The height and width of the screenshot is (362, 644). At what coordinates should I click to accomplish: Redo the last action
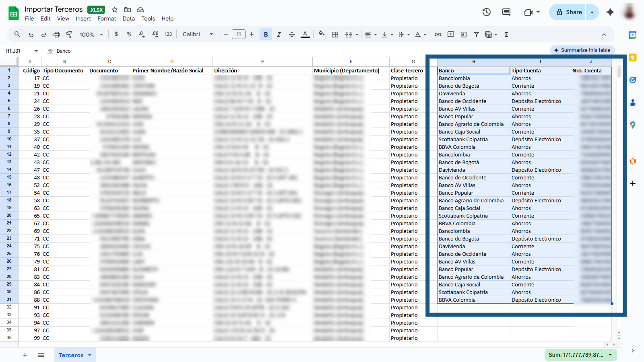click(43, 35)
